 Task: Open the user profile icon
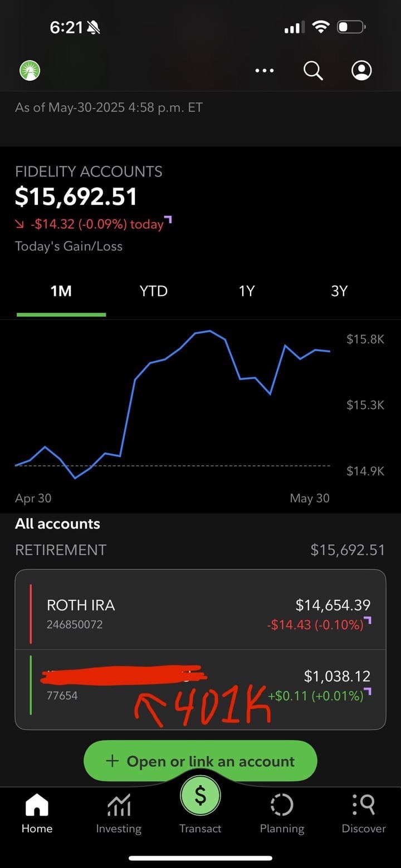pyautogui.click(x=361, y=71)
